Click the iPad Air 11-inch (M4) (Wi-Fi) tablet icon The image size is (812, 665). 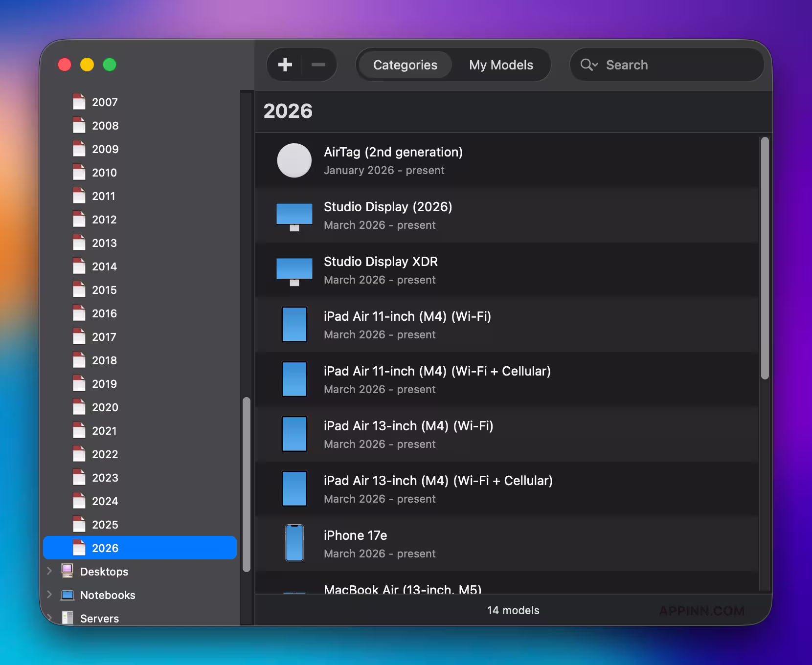click(294, 325)
